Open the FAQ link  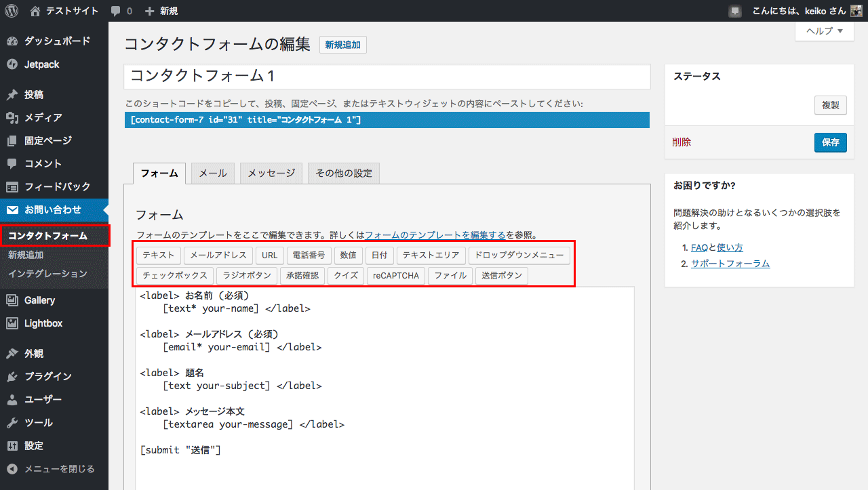[699, 247]
